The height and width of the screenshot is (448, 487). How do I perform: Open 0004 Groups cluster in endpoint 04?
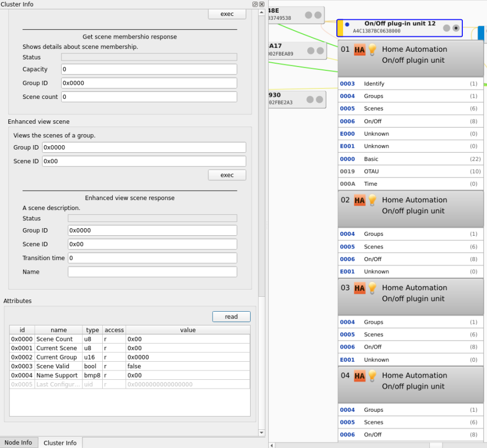point(411,410)
